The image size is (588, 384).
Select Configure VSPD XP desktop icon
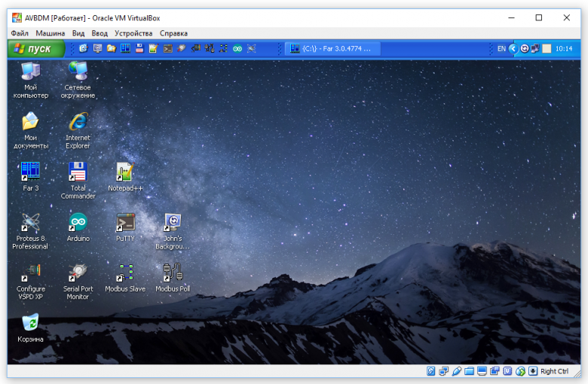coord(30,282)
